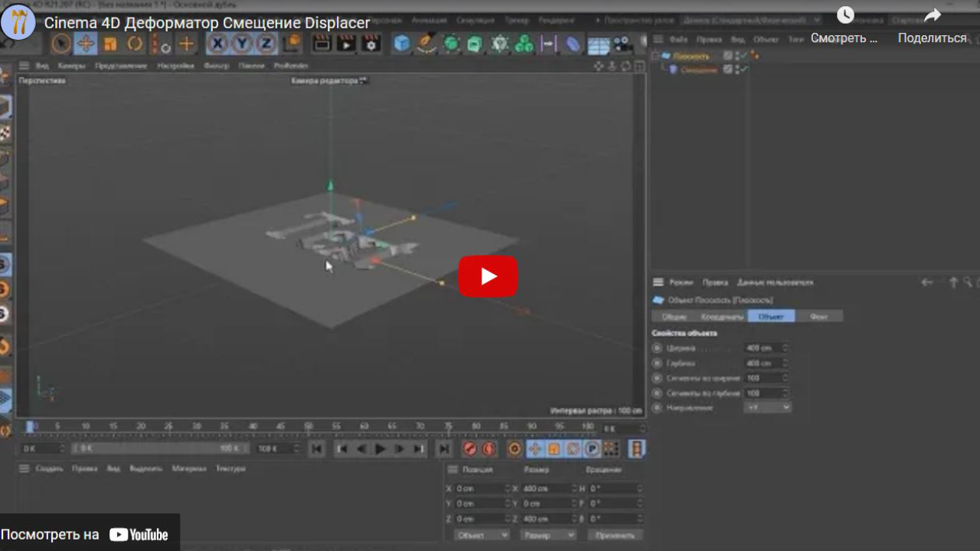Click the record active objects button
980x551 pixels.
point(470,449)
